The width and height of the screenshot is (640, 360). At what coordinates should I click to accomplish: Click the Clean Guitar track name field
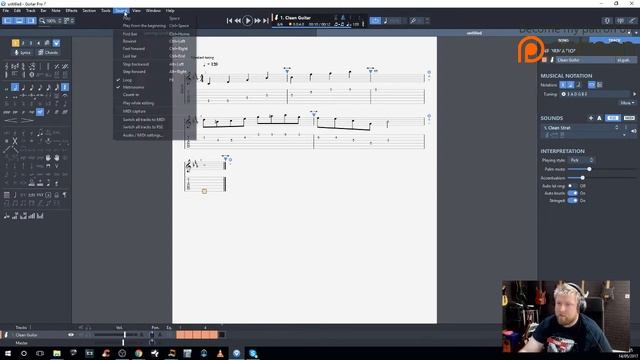(x=585, y=60)
